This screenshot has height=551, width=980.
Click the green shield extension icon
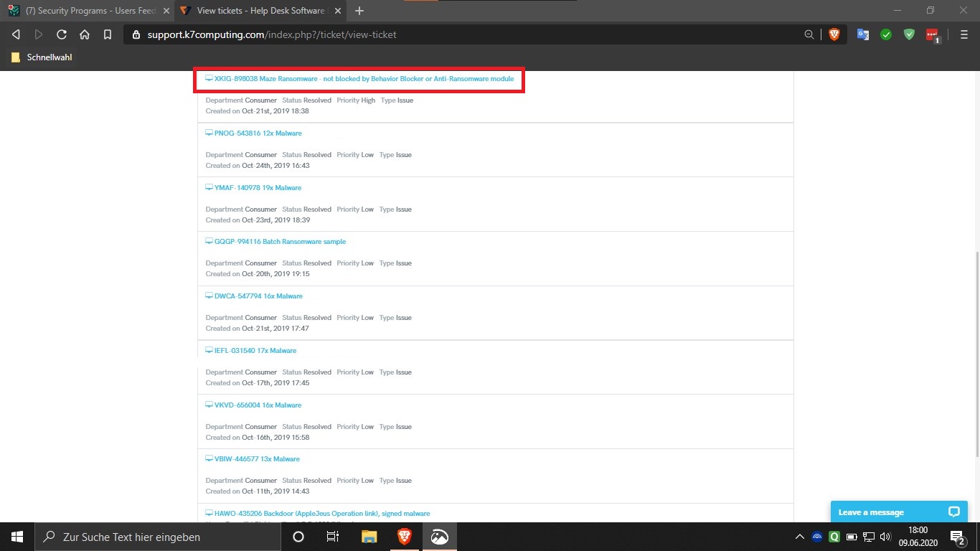(x=909, y=34)
